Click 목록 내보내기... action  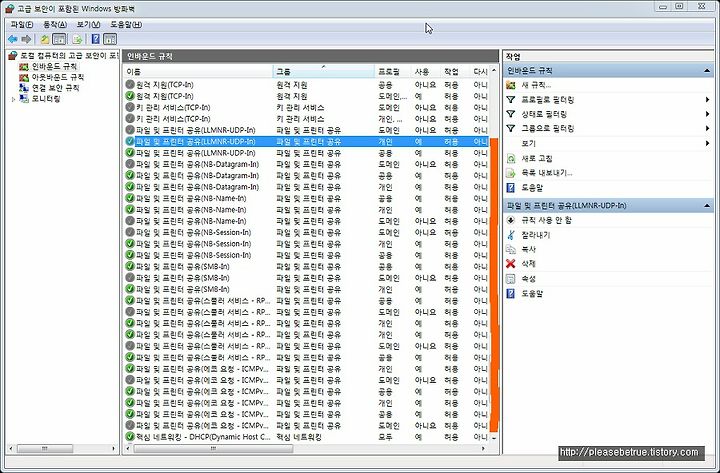pos(547,173)
